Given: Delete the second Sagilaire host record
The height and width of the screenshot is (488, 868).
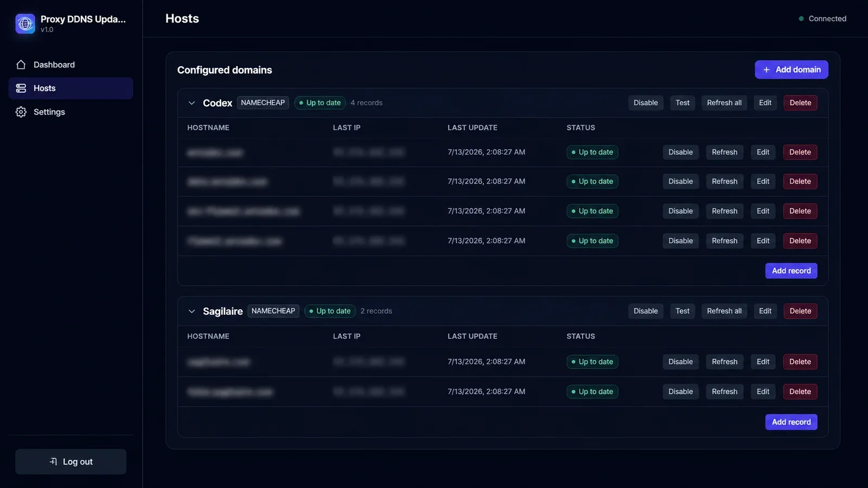Looking at the screenshot, I should [800, 391].
